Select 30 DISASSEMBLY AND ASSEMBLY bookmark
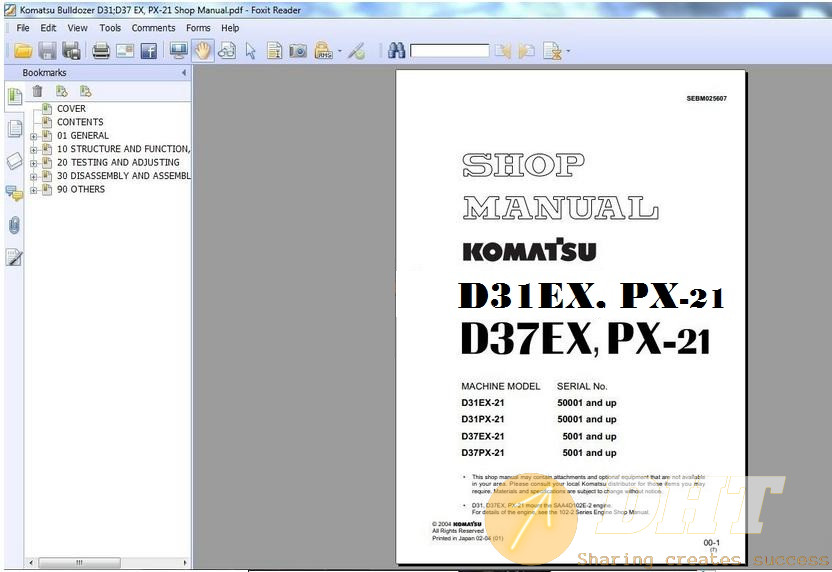Screen dimensions: 832x572 point(124,176)
